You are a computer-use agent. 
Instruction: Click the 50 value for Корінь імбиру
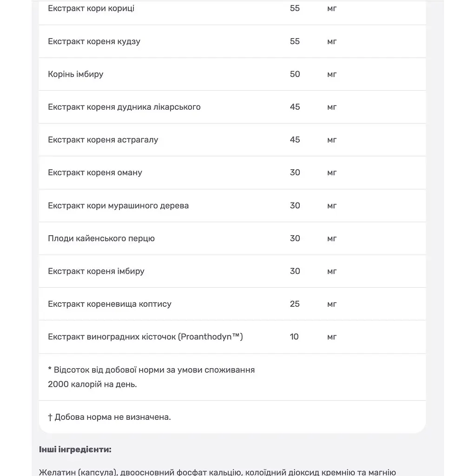coord(295,74)
